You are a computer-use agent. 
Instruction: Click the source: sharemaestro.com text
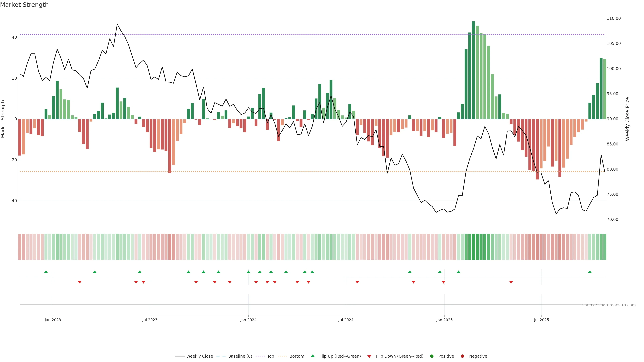coord(609,305)
